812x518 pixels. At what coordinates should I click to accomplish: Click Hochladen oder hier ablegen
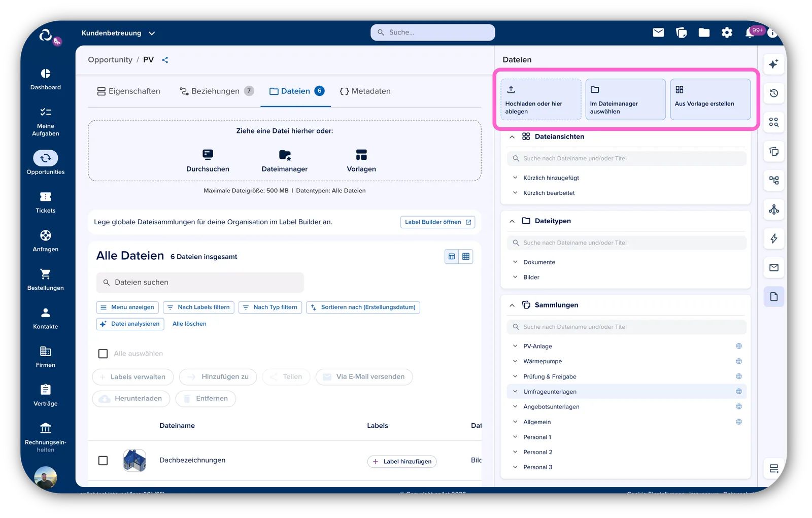tap(541, 99)
